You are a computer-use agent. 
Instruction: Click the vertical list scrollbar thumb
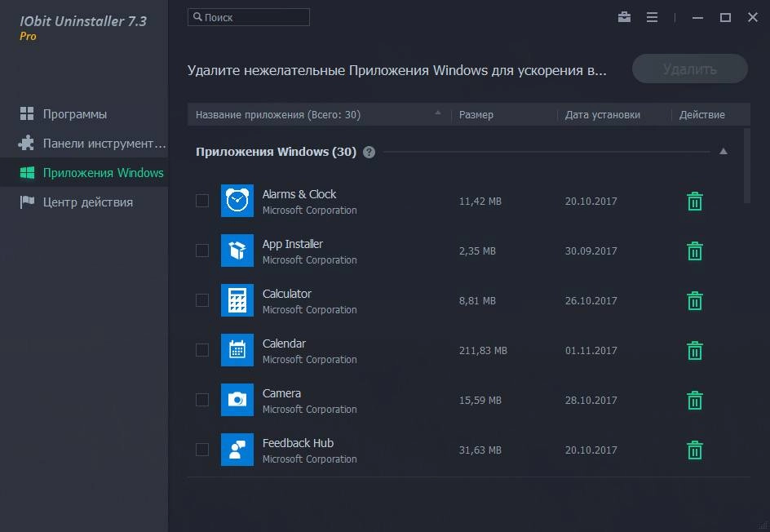point(747,166)
